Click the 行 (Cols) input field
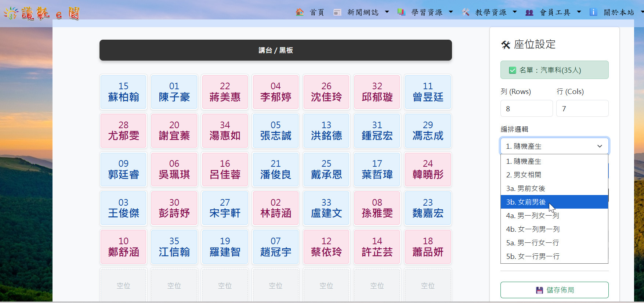Viewport: 644px width, 303px height. click(x=582, y=109)
